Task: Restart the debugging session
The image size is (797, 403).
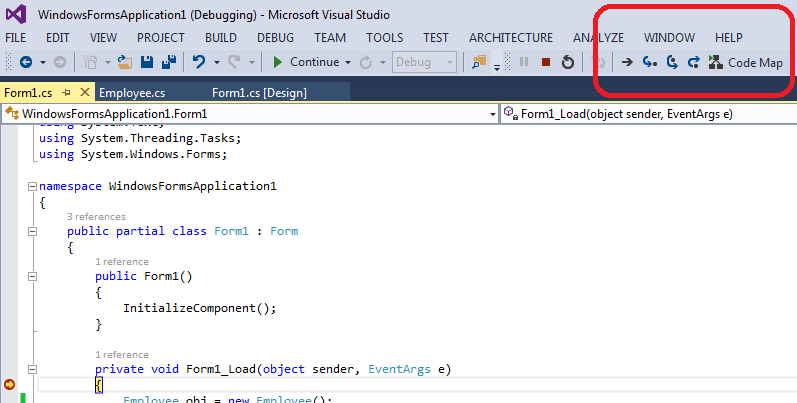Action: click(568, 63)
